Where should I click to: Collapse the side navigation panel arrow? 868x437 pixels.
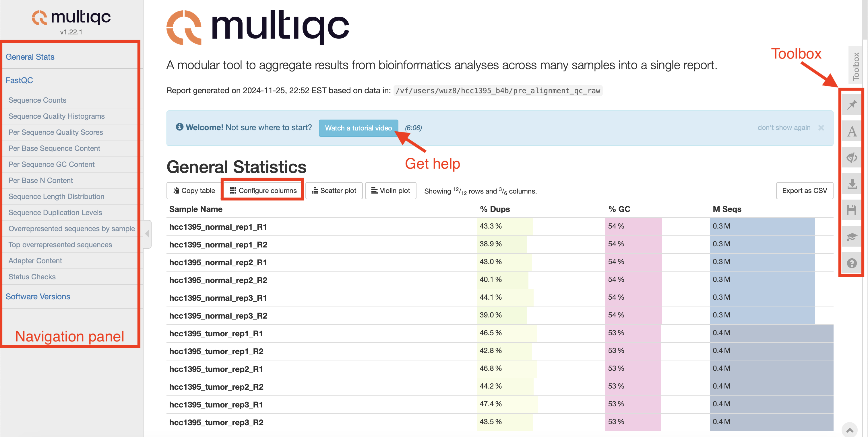coord(147,234)
